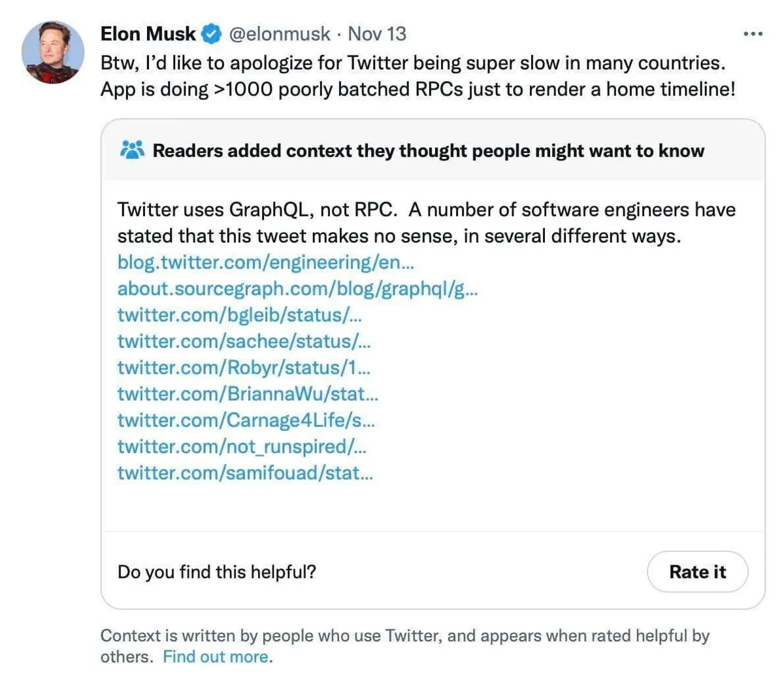Viewport: 784px width, 678px height.
Task: Open the twitter.com/Carnage4Life status link
Action: [x=246, y=420]
